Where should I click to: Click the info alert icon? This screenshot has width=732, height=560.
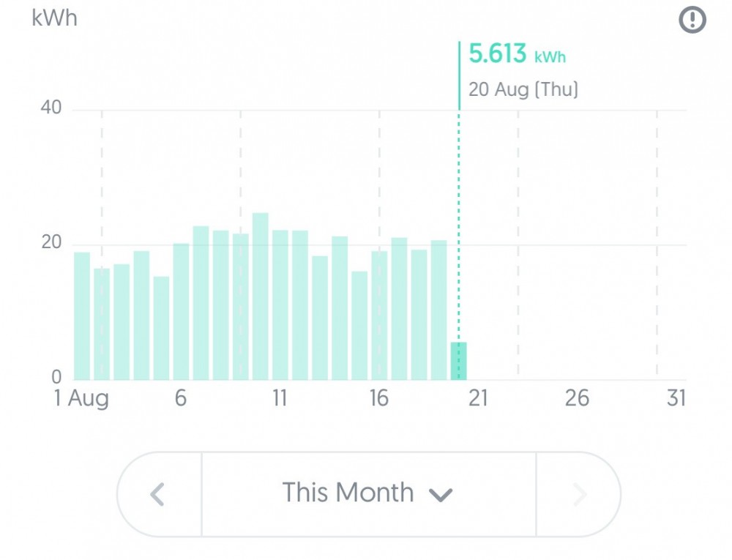[x=692, y=20]
